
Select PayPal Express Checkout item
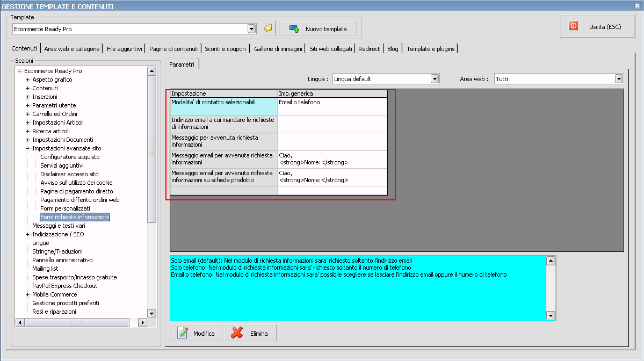coord(65,286)
